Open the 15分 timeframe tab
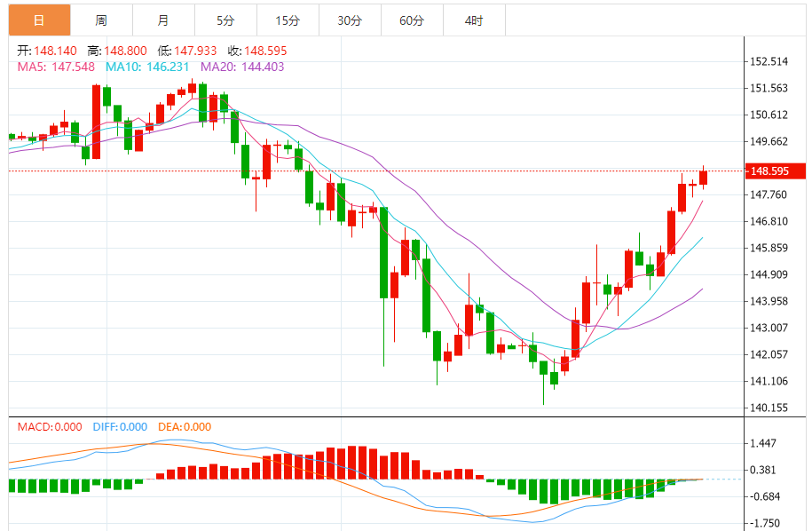The height and width of the screenshot is (531, 812). pos(288,20)
